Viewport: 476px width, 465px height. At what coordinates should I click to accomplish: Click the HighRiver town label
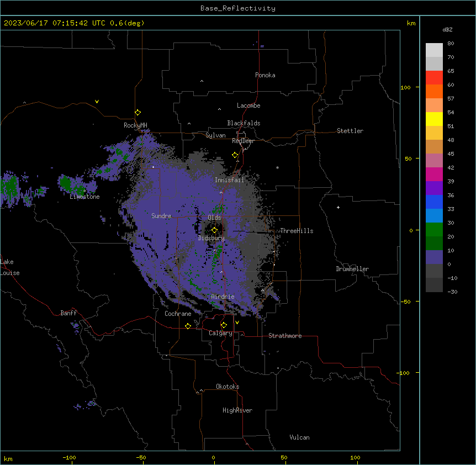[237, 410]
